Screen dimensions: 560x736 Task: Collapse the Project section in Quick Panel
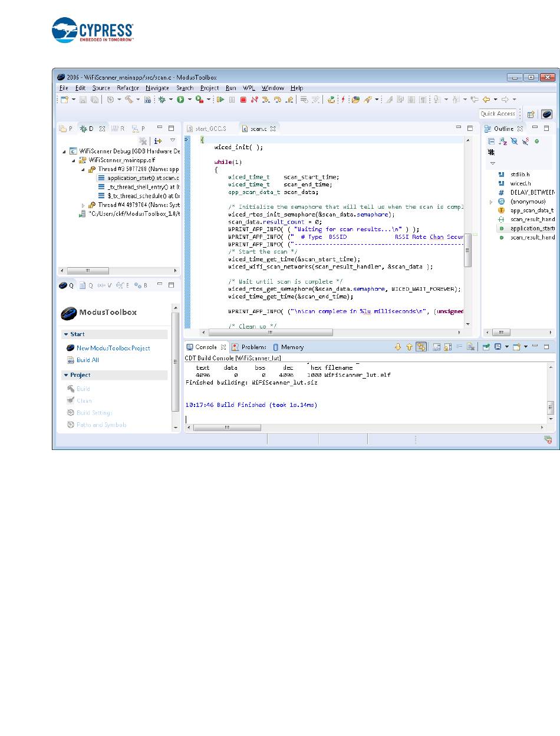(x=66, y=375)
